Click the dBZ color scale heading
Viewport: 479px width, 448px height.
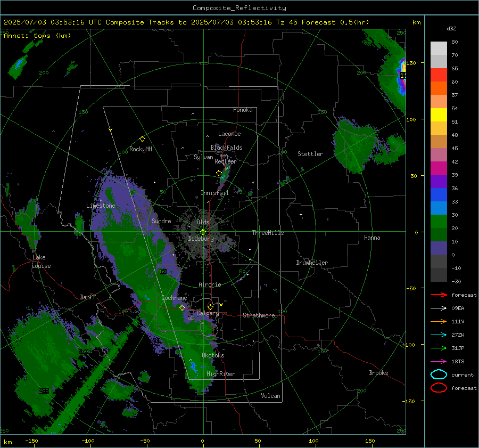click(x=451, y=28)
